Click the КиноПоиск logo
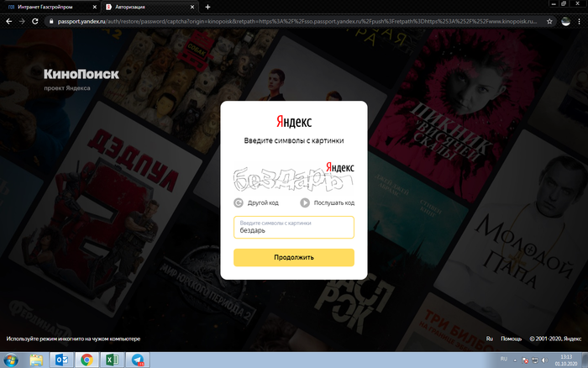 (81, 75)
